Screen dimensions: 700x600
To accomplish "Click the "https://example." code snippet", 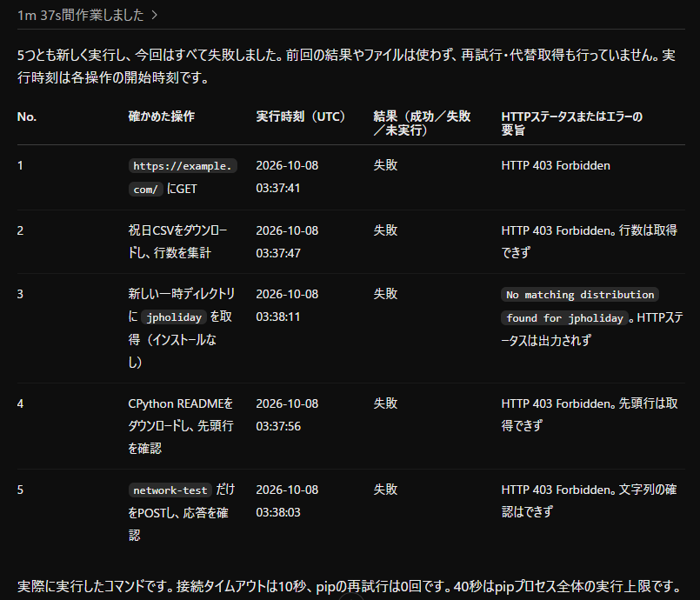I will tap(183, 166).
